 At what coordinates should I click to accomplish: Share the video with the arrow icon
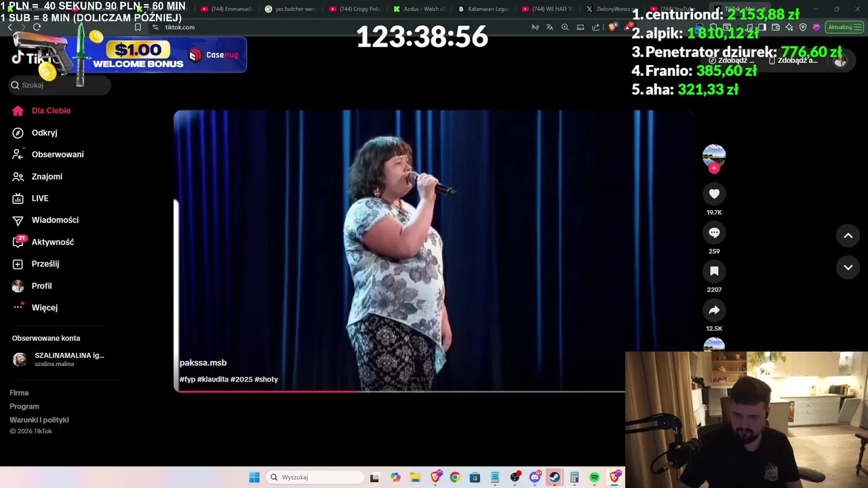pyautogui.click(x=714, y=310)
